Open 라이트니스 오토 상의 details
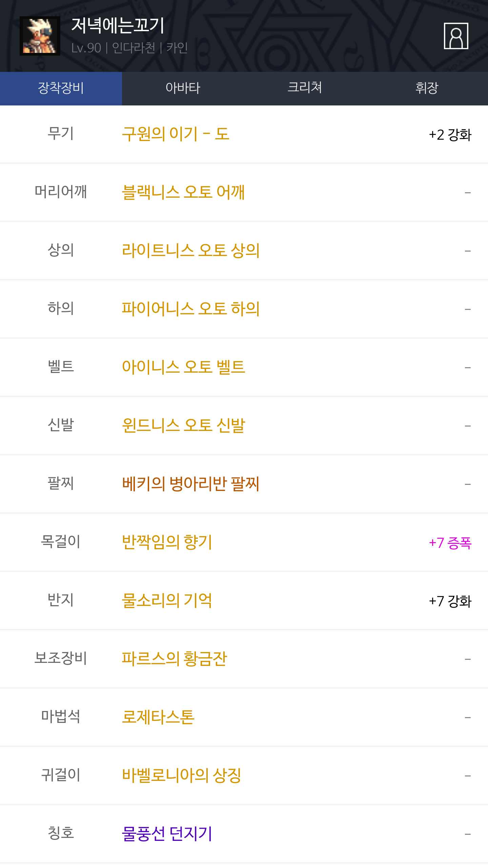This screenshot has width=488, height=868. pos(190,251)
